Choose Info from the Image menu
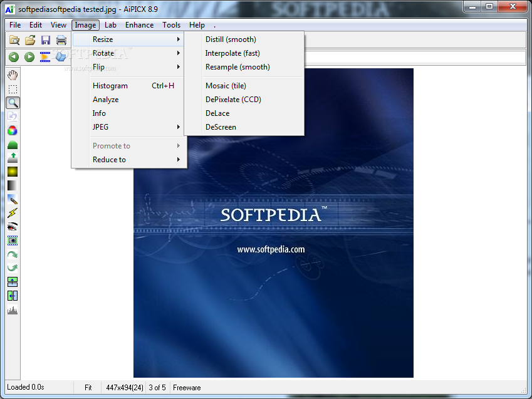532x399 pixels. (129, 113)
